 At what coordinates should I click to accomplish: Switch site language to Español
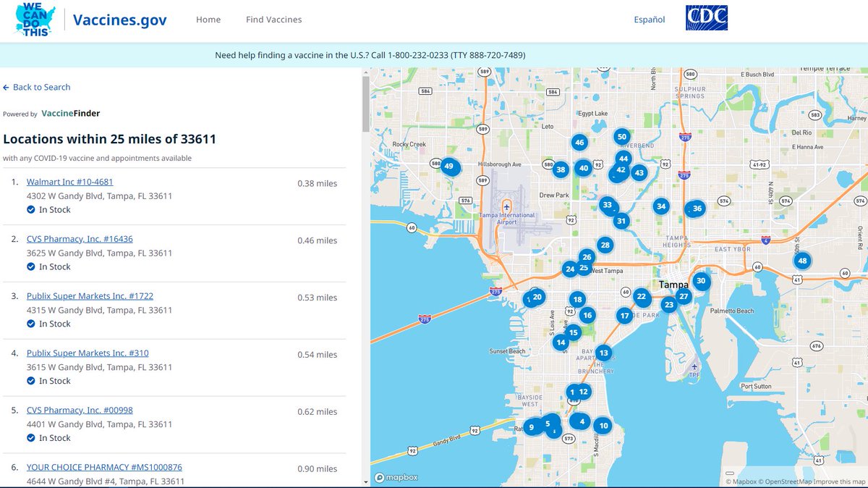tap(650, 20)
